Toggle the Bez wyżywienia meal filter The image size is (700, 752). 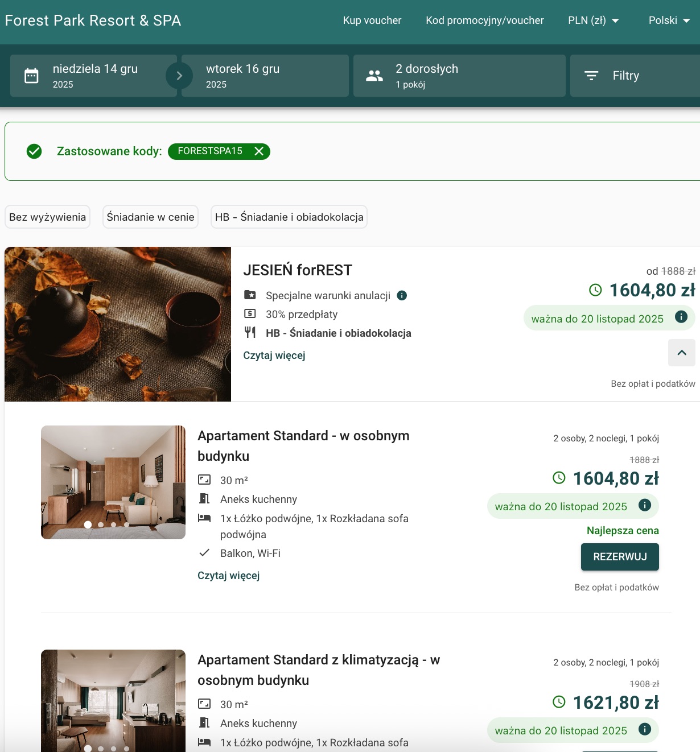click(47, 217)
